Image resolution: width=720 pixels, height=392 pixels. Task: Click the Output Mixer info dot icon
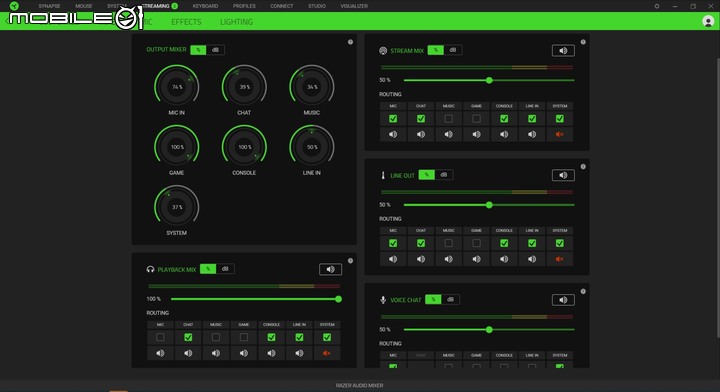(x=350, y=42)
